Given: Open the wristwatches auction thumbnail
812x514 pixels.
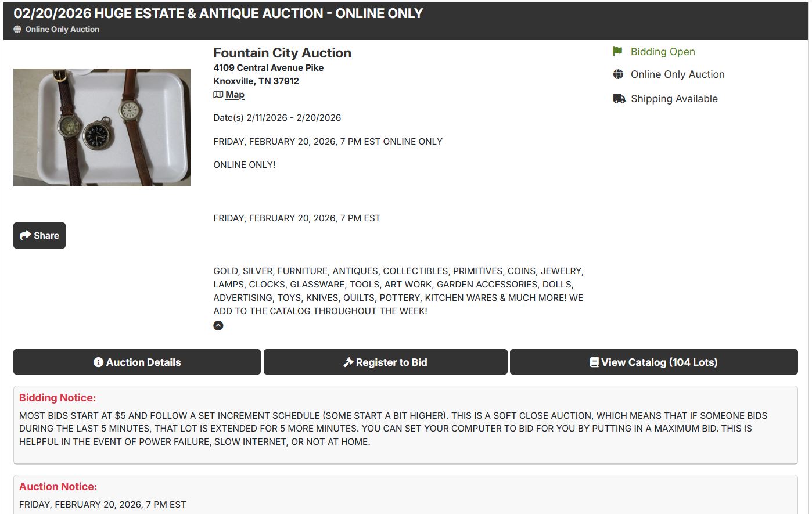Looking at the screenshot, I should coord(102,127).
